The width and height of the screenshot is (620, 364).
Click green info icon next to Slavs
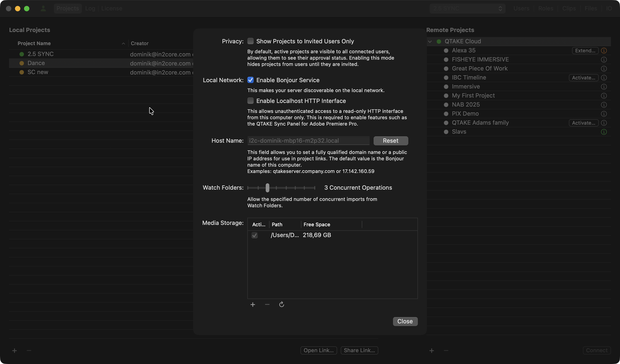[x=604, y=132]
